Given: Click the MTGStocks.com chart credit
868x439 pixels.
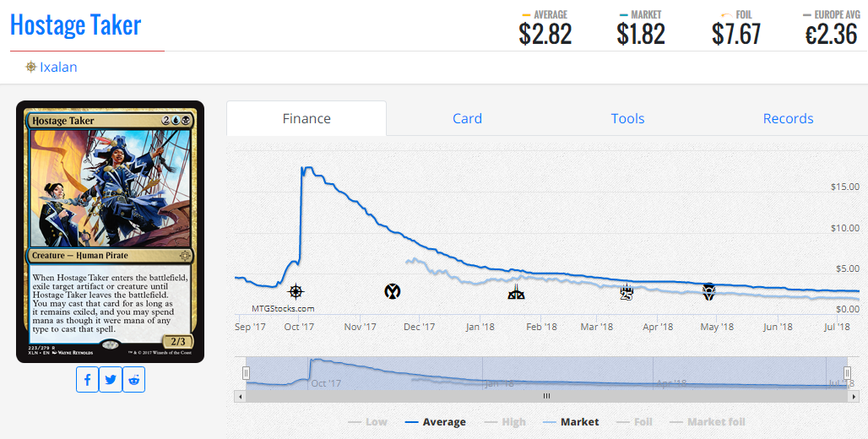Looking at the screenshot, I should [283, 309].
